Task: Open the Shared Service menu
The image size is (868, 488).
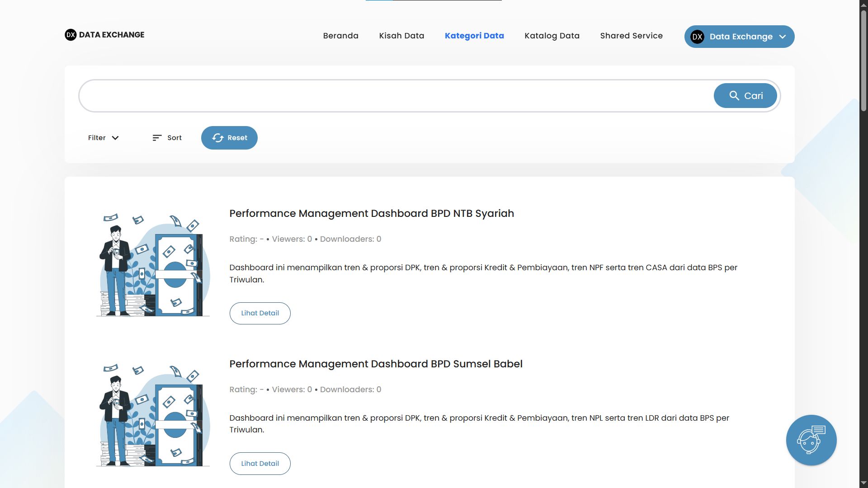Action: [x=631, y=36]
